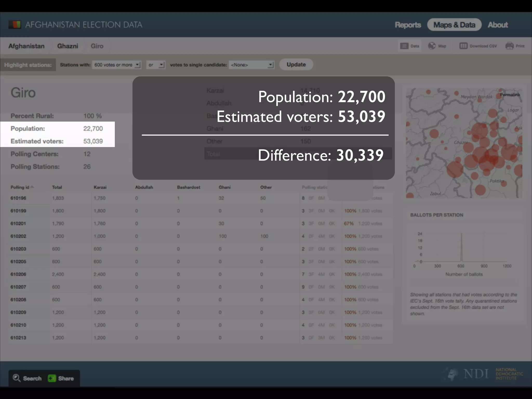
Task: Click the Print icon
Action: pos(509,46)
